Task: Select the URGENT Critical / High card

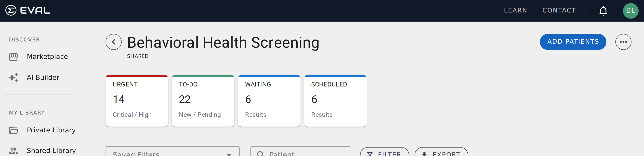Action: click(x=137, y=101)
